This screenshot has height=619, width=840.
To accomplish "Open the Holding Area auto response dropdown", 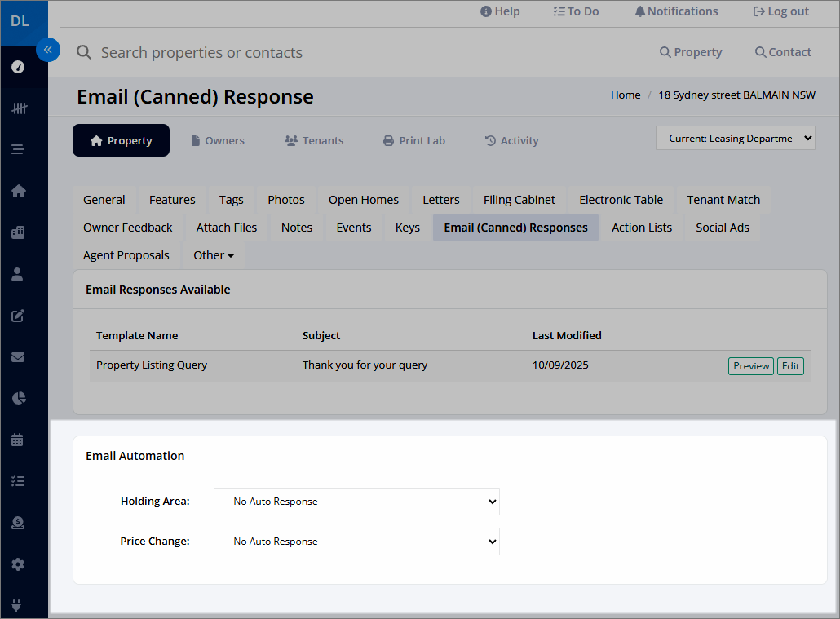I will 356,502.
